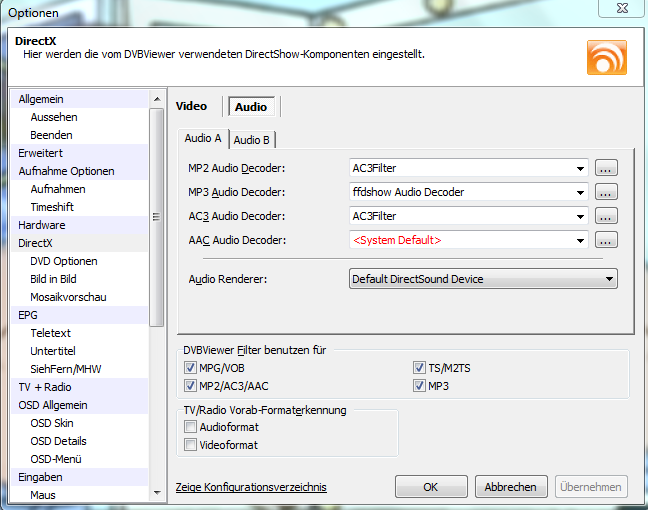Open the Erweitert options category

click(x=79, y=153)
